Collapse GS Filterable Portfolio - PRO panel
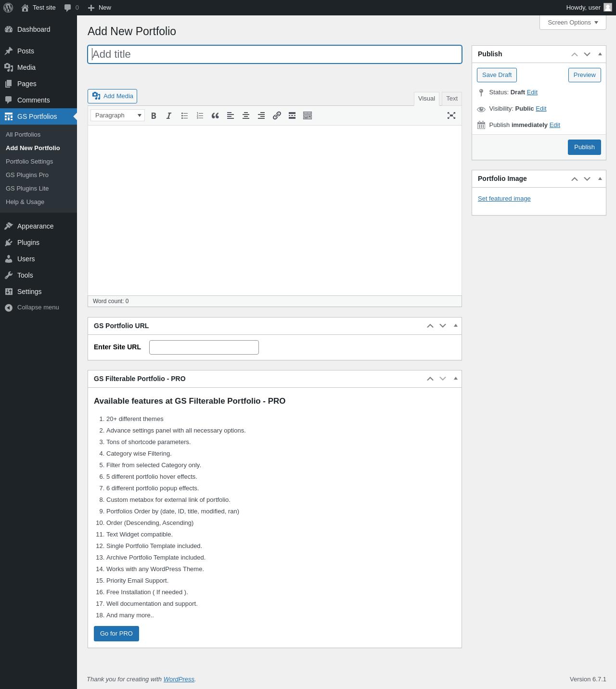616x689 pixels. [456, 379]
